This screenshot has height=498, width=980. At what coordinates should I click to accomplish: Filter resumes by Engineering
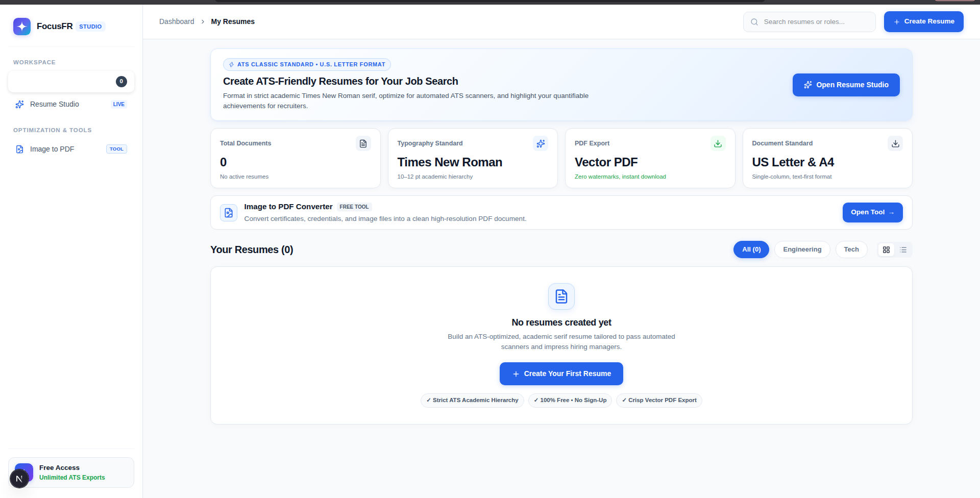pos(802,250)
